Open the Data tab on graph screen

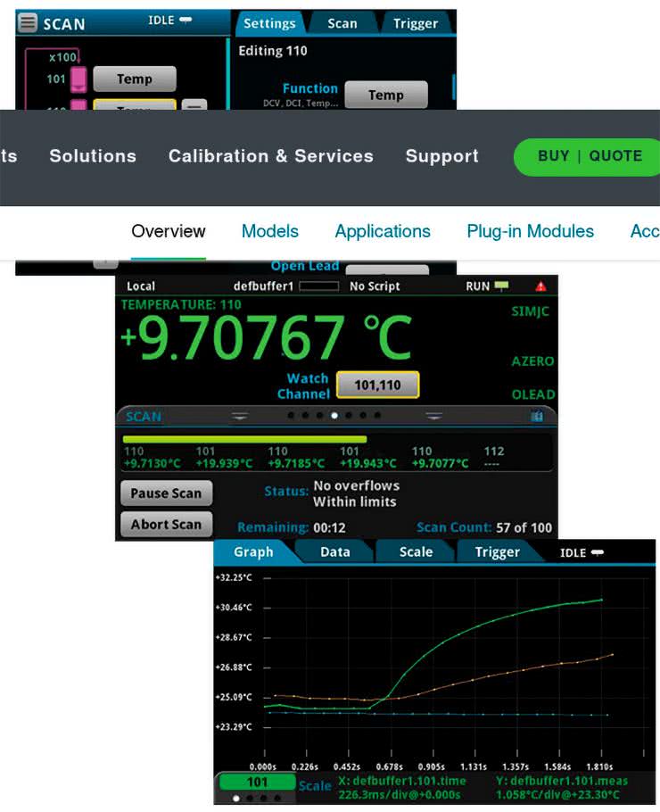pos(335,552)
